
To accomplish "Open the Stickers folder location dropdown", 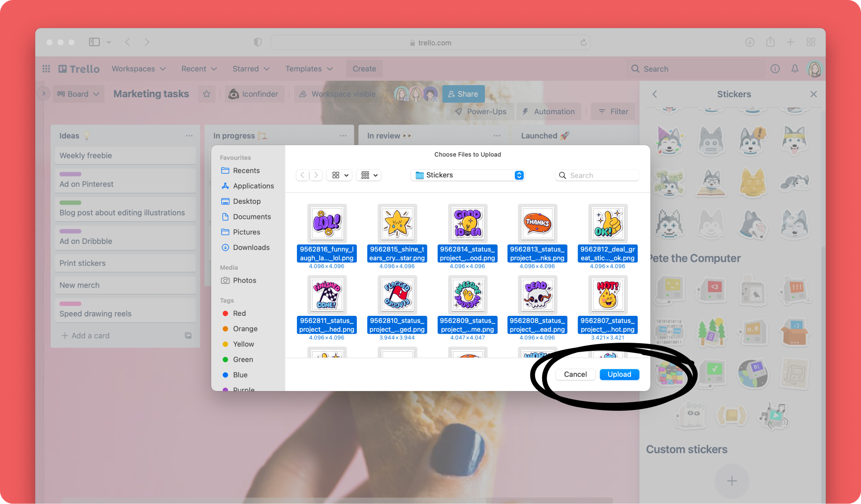I will [467, 175].
